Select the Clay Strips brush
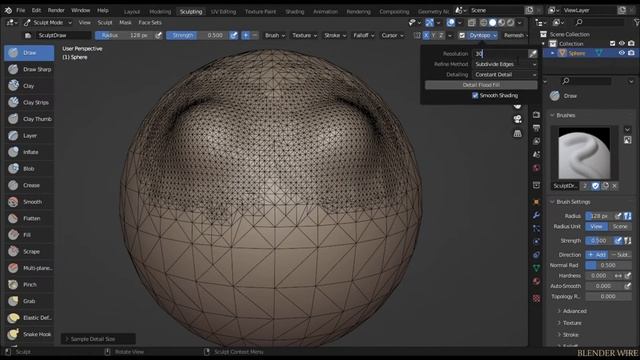This screenshot has height=360, width=640. [x=29, y=102]
